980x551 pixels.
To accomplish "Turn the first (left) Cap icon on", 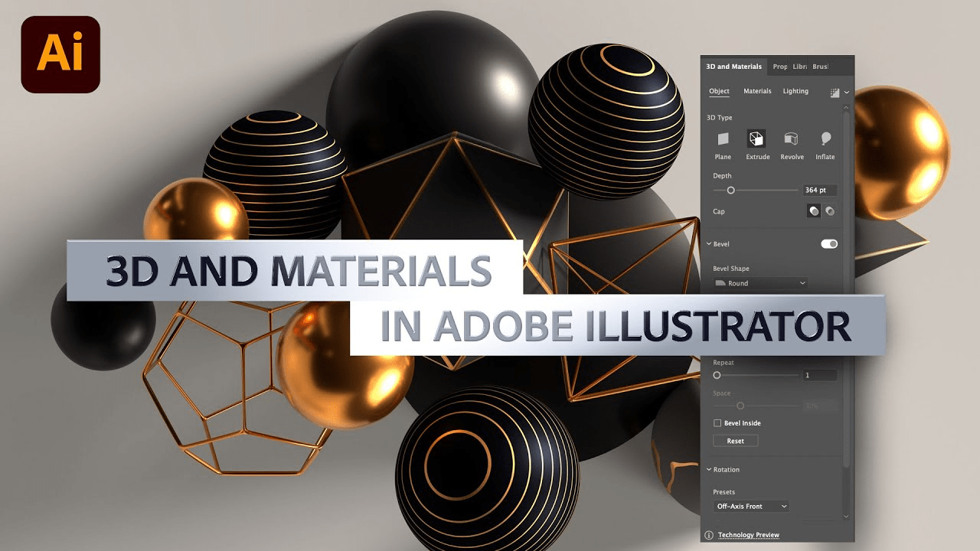I will click(814, 211).
